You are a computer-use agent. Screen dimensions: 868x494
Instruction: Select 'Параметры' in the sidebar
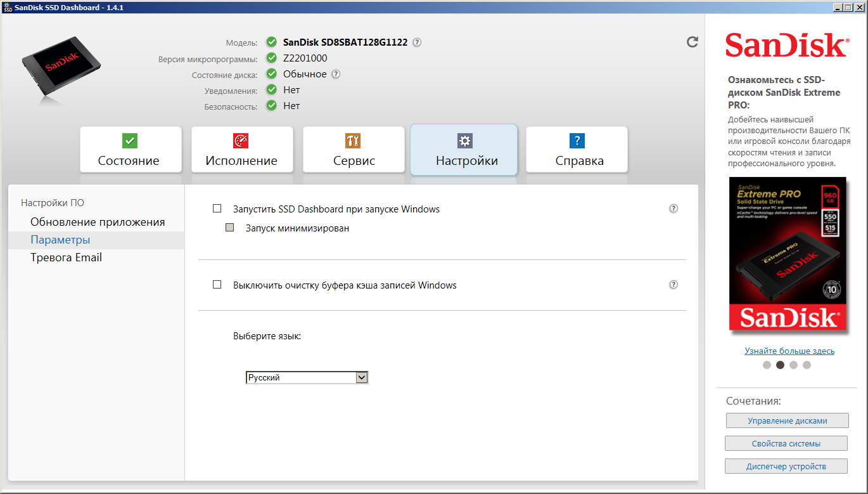(60, 240)
